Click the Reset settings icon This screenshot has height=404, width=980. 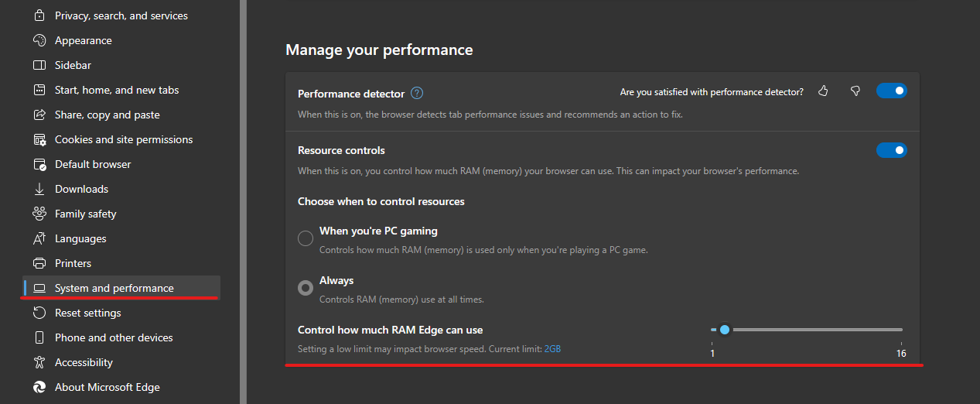coord(40,313)
